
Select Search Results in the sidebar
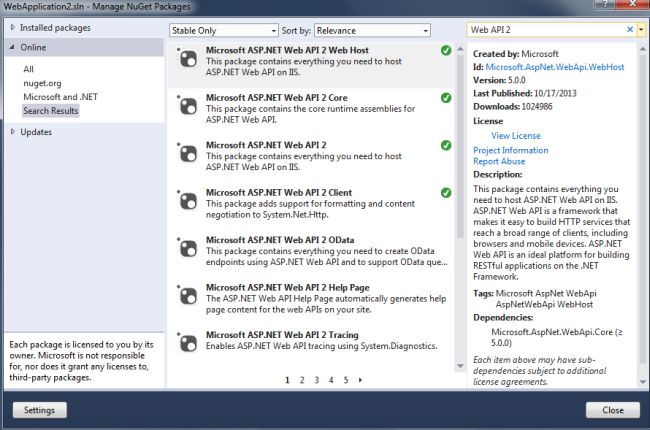pyautogui.click(x=51, y=111)
